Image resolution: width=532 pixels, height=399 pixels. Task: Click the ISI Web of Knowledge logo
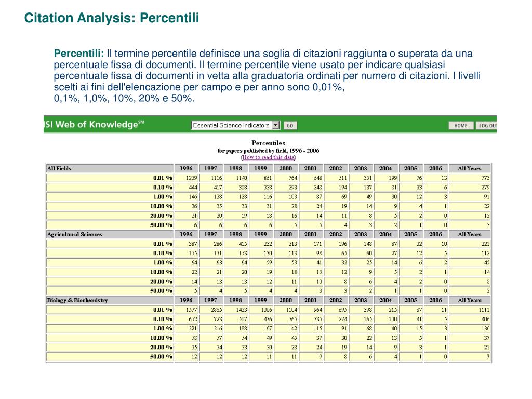tap(94, 124)
